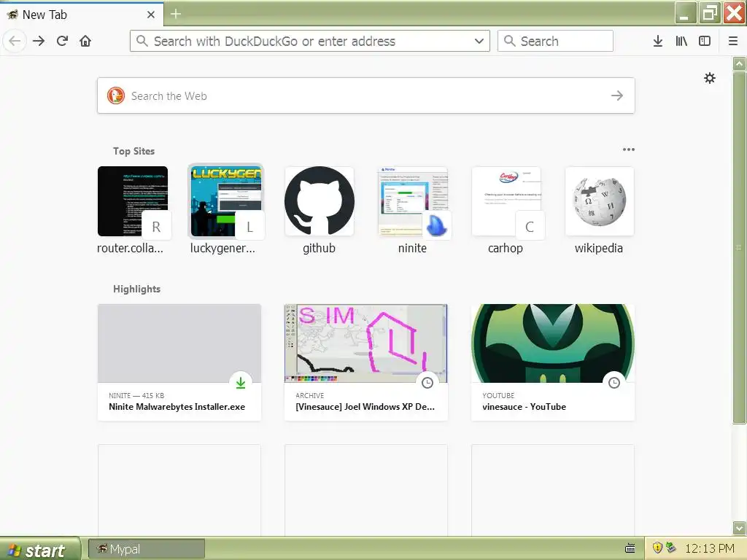Open Top Sites three-dot options menu
This screenshot has width=747, height=560.
[628, 149]
